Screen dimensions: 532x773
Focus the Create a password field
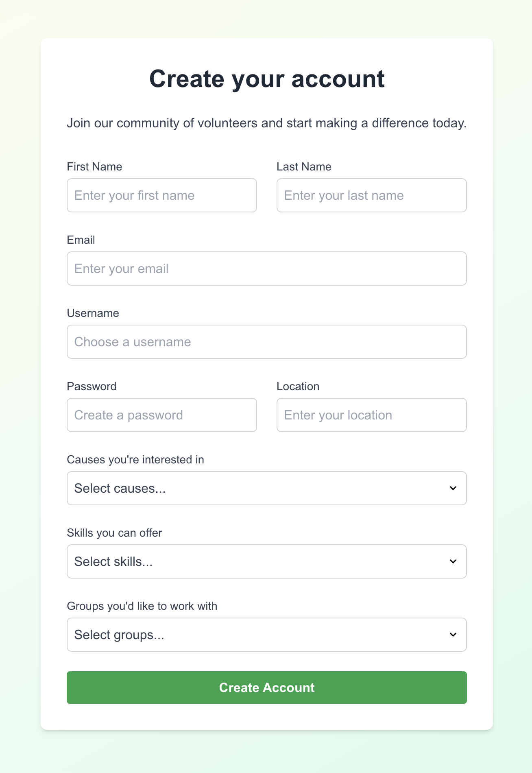click(162, 415)
